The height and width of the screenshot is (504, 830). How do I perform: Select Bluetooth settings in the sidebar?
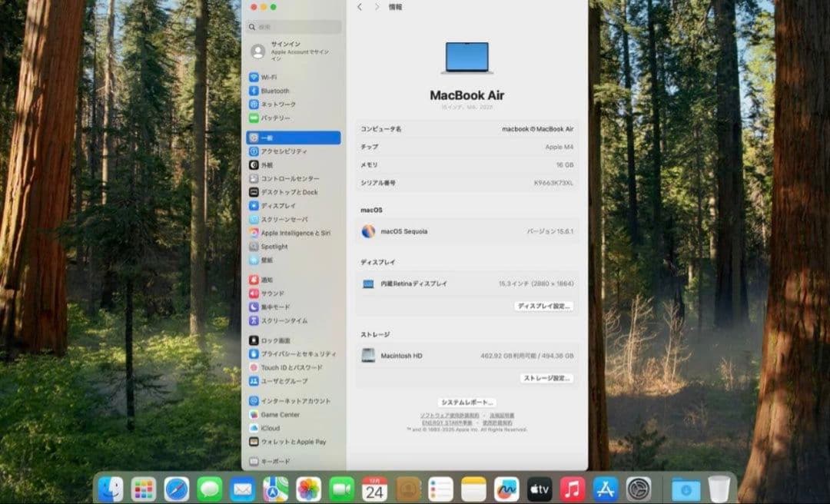(x=278, y=90)
